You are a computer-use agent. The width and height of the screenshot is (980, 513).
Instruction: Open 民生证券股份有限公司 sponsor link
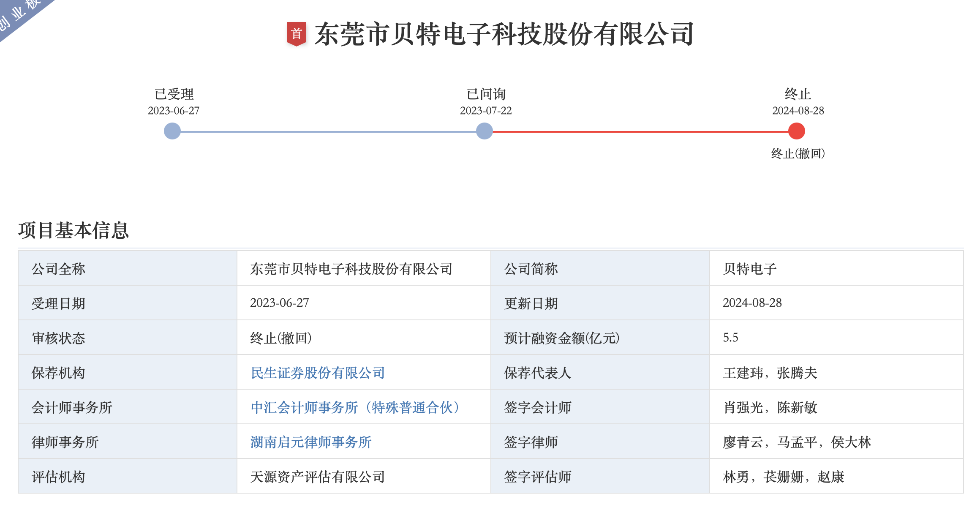pyautogui.click(x=318, y=373)
